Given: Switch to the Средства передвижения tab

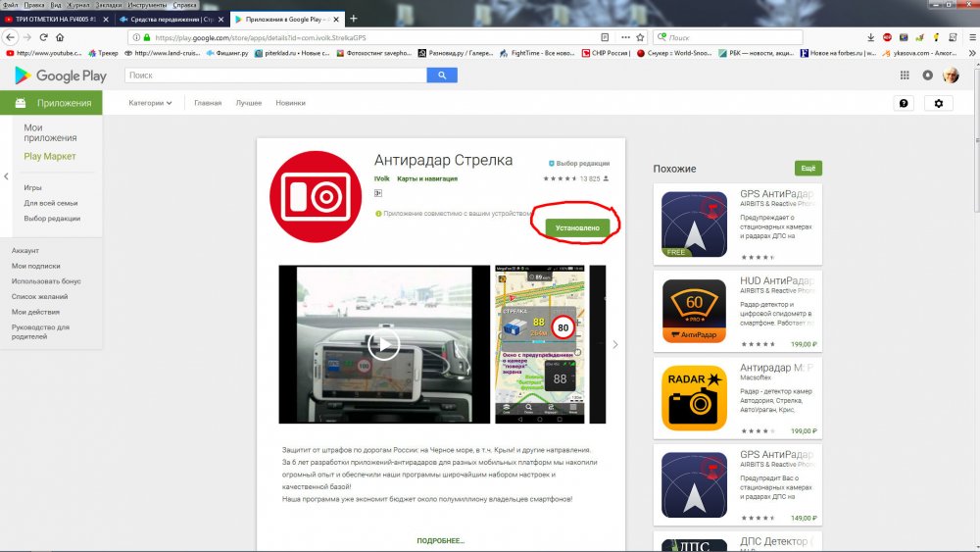Looking at the screenshot, I should (x=171, y=20).
